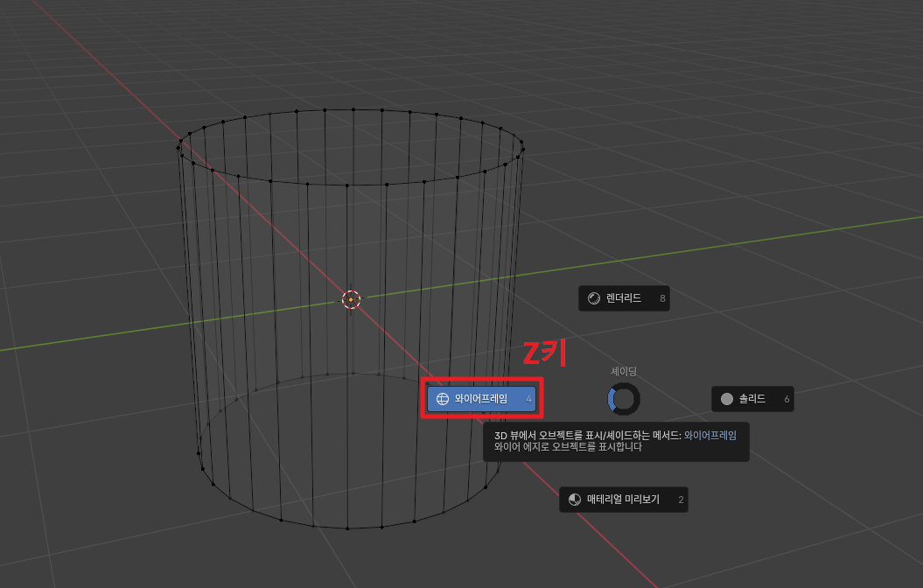Select 매테리얼 미리보기 shading option
923x588 pixels.
tap(624, 500)
